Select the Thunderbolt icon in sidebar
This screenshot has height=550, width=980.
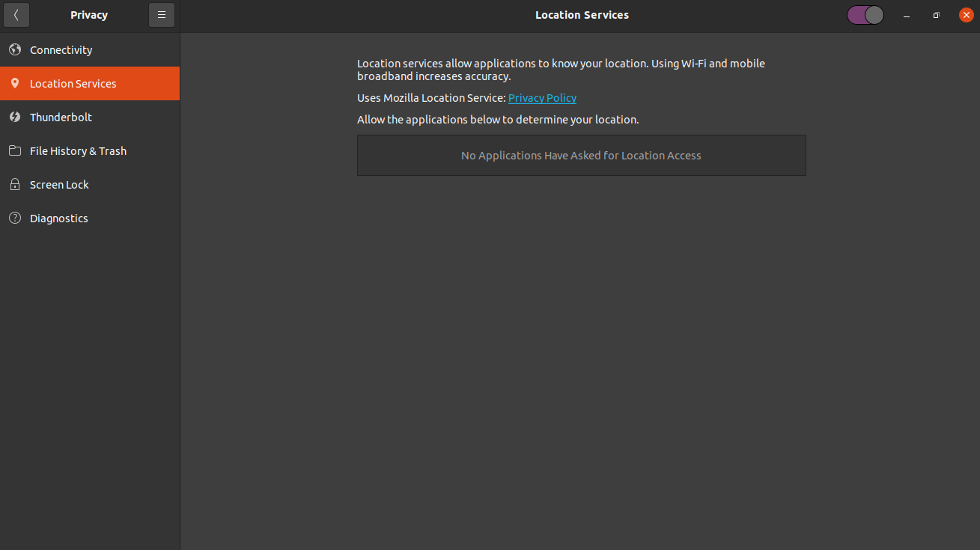click(13, 117)
